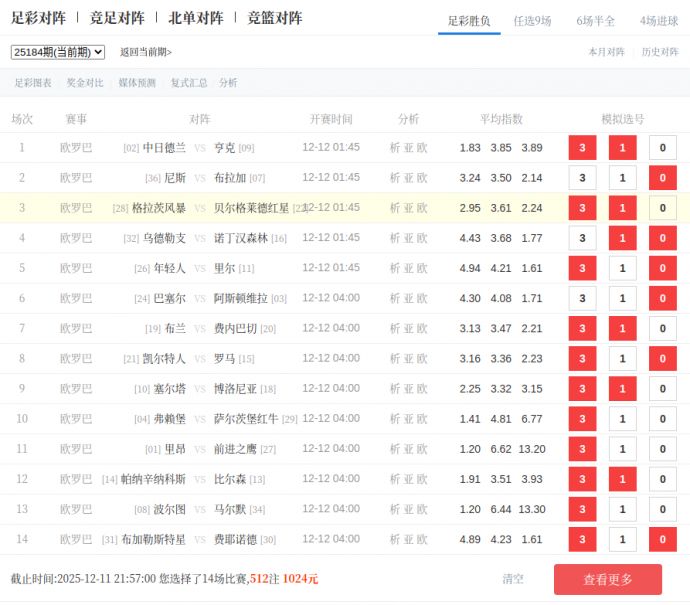Select the unselected 3 option for match 4

pyautogui.click(x=582, y=238)
